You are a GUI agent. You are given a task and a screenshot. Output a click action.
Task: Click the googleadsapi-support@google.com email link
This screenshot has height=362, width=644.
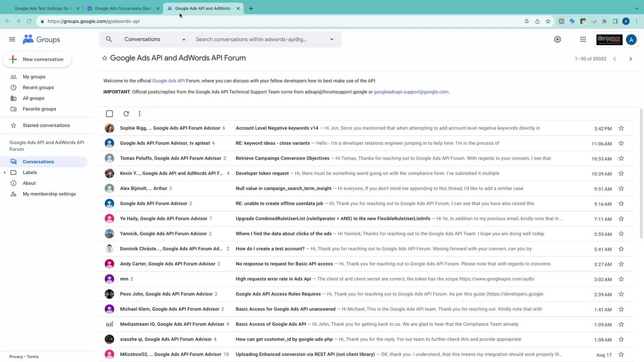tap(411, 92)
